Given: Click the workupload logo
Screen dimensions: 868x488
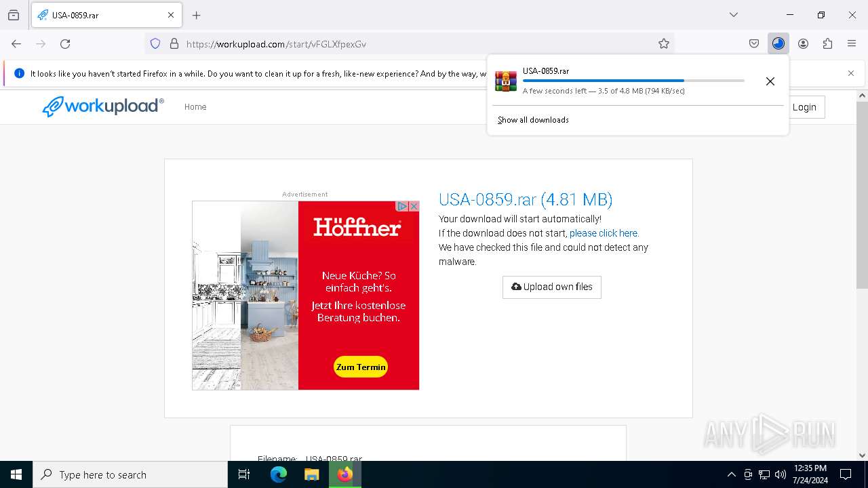Looking at the screenshot, I should [103, 106].
